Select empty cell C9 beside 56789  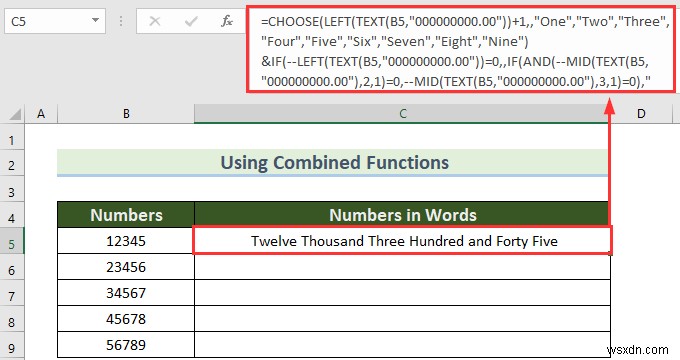(402, 345)
